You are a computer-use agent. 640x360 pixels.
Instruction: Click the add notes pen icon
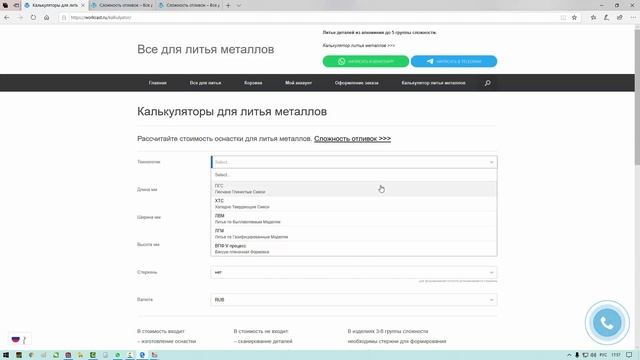[x=607, y=18]
